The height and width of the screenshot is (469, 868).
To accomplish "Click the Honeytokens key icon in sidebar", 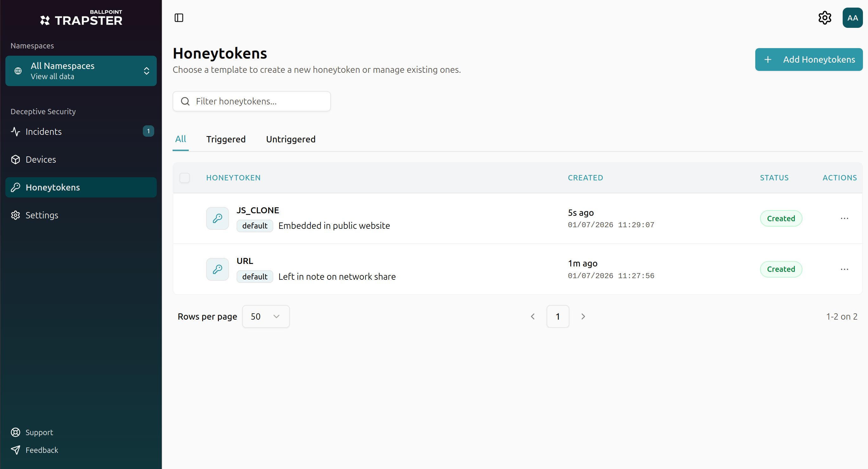I will click(16, 188).
